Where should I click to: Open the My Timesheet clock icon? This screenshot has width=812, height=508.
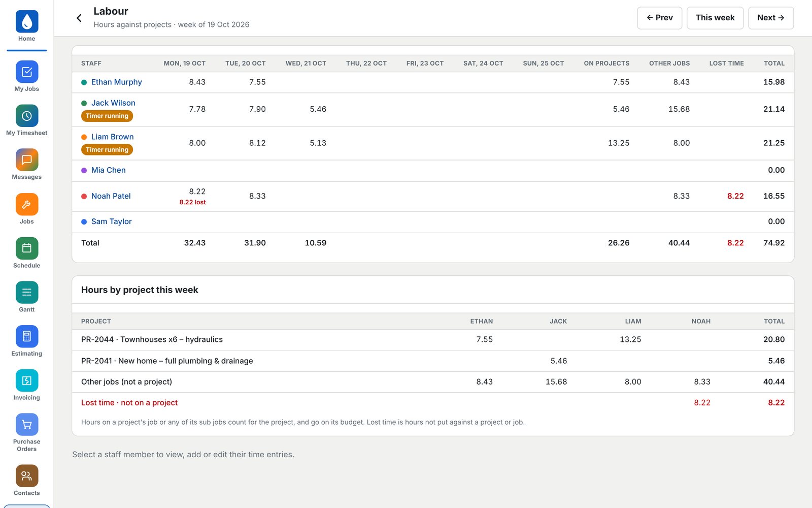pyautogui.click(x=27, y=116)
